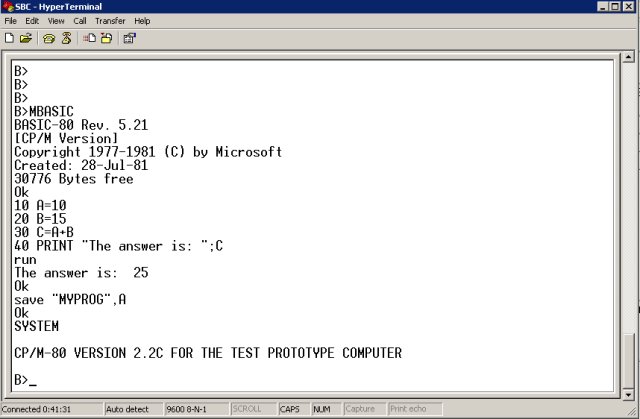Image resolution: width=640 pixels, height=419 pixels.
Task: Open the Help menu
Action: [x=142, y=21]
